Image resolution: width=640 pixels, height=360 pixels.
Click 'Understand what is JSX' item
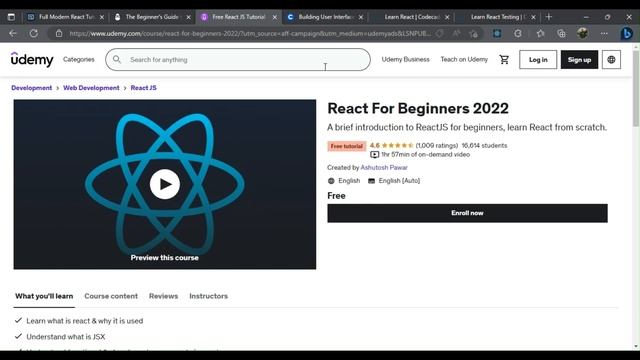(66, 337)
